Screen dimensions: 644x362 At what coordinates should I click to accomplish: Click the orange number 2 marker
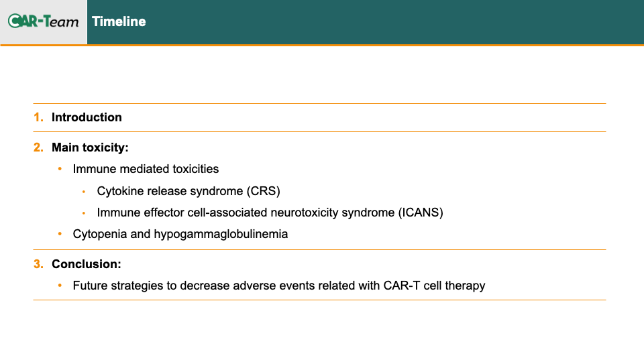point(38,147)
